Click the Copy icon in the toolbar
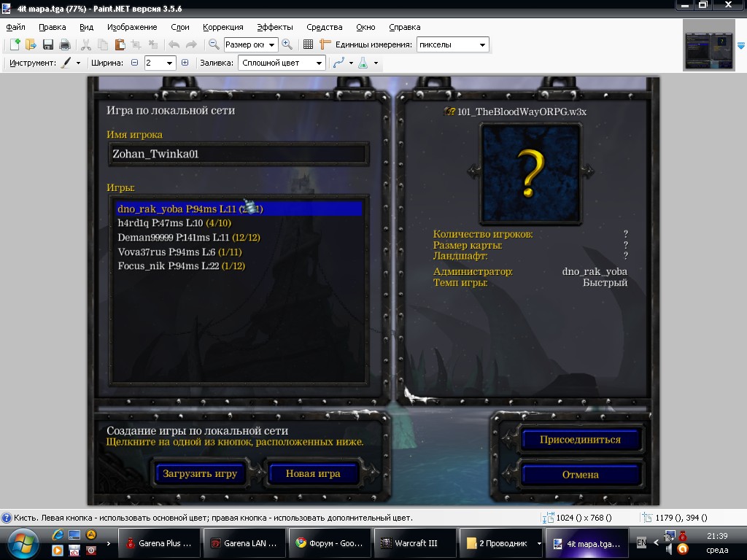This screenshot has height=560, width=747. coord(103,44)
